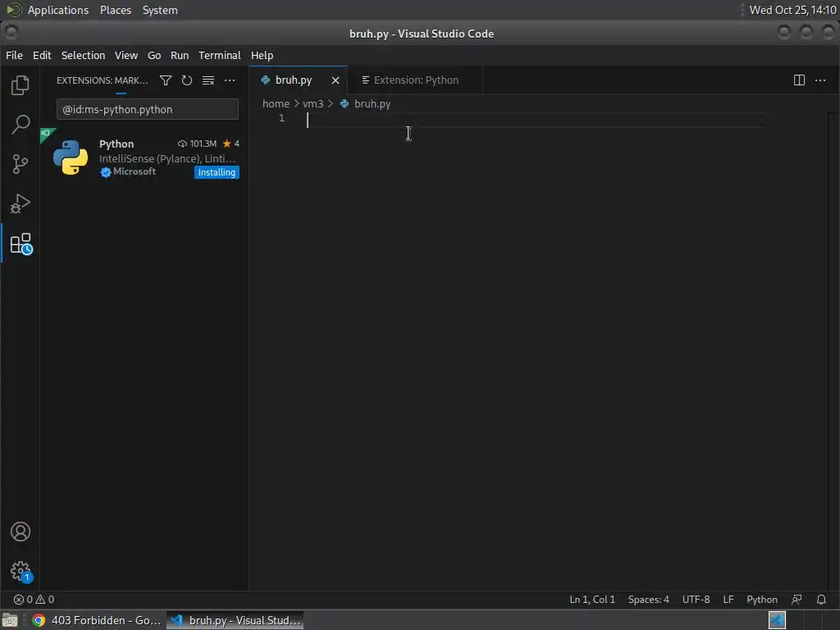This screenshot has height=630, width=840.
Task: Switch to the Extension: Python tab
Action: [415, 80]
